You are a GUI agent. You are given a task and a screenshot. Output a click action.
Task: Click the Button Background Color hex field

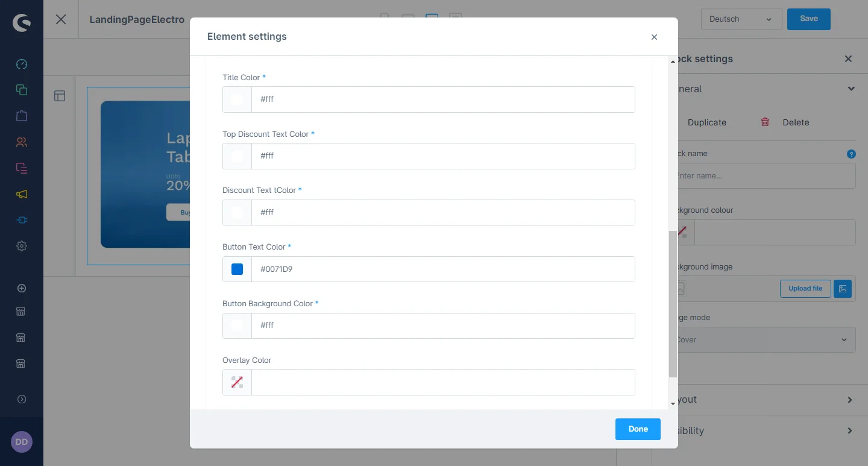(x=442, y=326)
